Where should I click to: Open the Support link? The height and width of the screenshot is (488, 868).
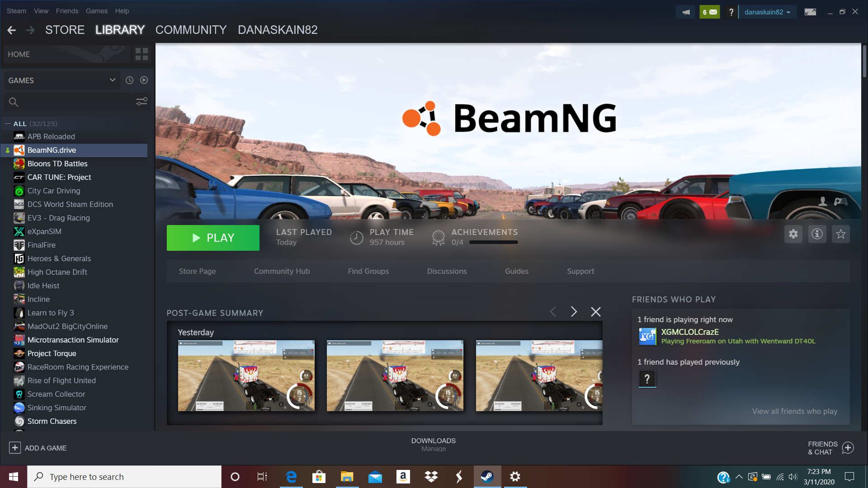pyautogui.click(x=580, y=271)
